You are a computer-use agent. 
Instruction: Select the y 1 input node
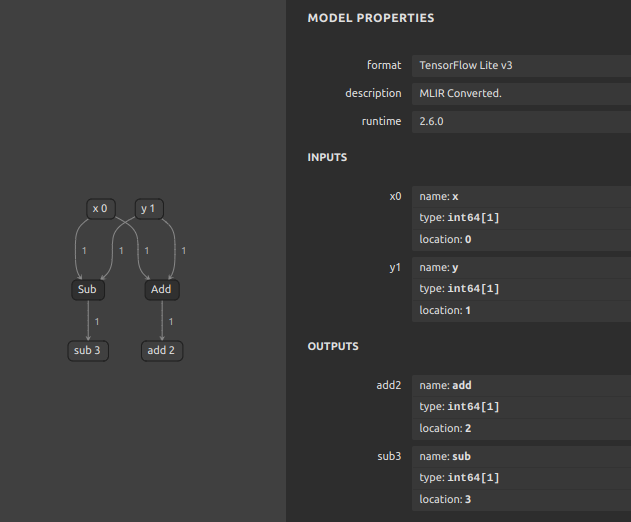point(149,208)
